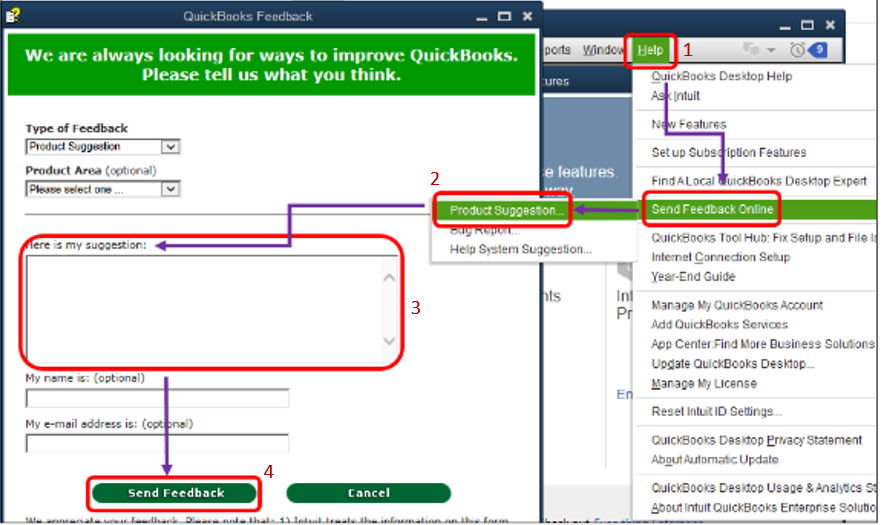Click the e-mail address input field
The width and height of the screenshot is (883, 525).
[157, 443]
